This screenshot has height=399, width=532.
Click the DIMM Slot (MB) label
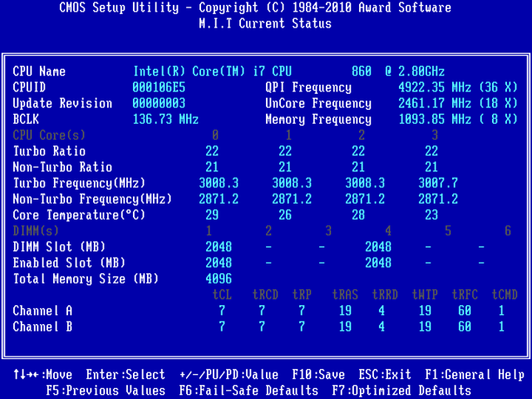59,247
